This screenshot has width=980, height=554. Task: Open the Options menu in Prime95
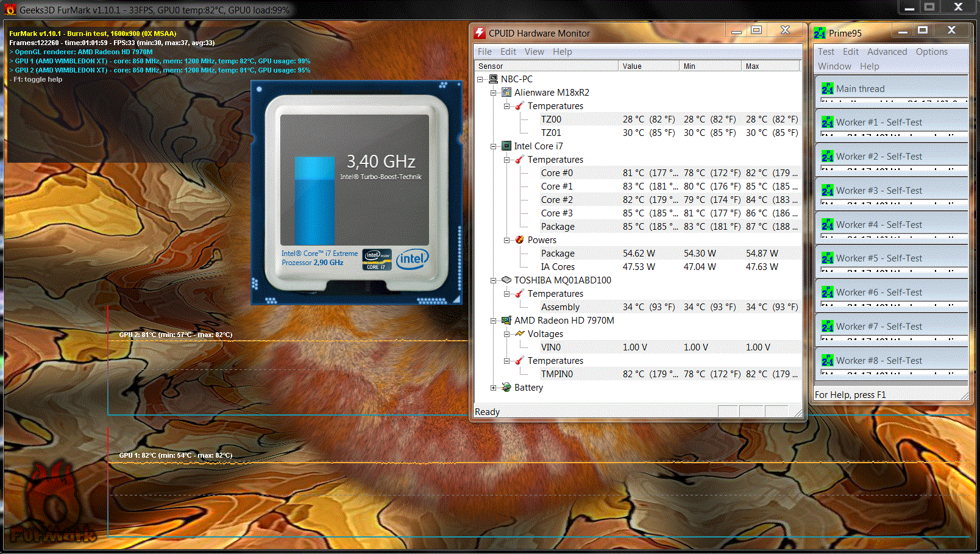click(931, 52)
